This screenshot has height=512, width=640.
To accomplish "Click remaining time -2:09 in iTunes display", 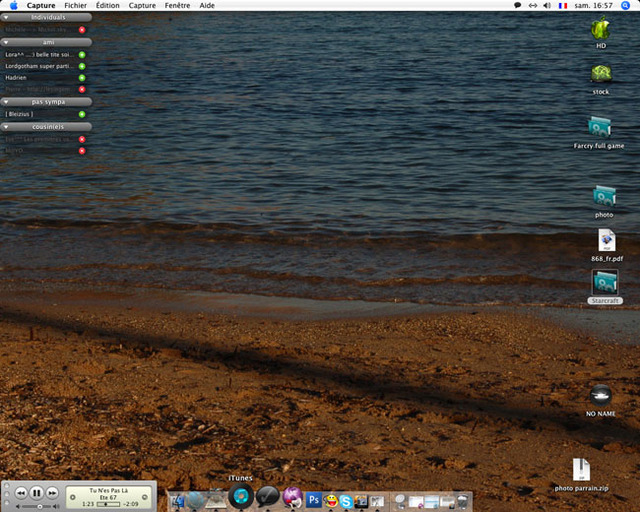I will pyautogui.click(x=131, y=504).
